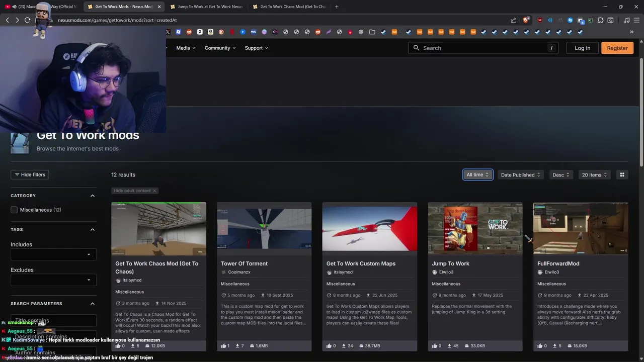The width and height of the screenshot is (644, 362).
Task: Open a new tab with the plus icon
Action: (337, 7)
